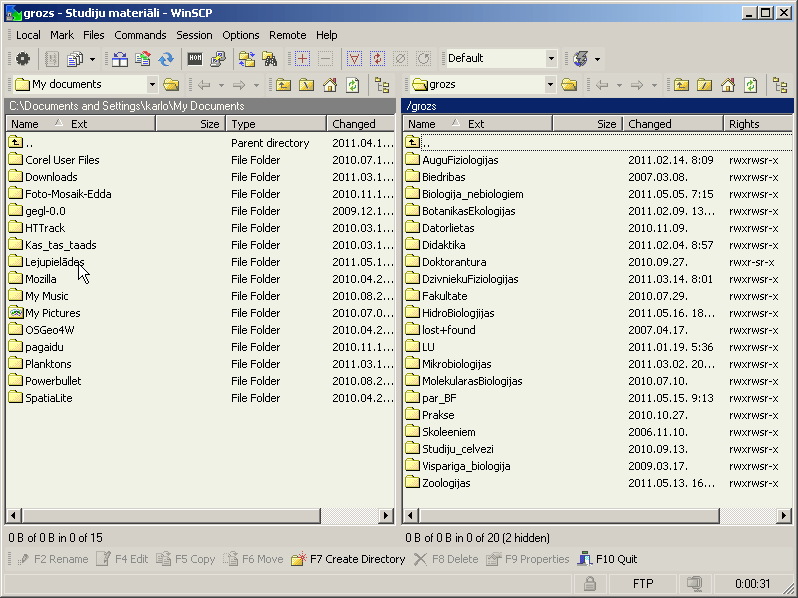Image resolution: width=798 pixels, height=598 pixels.
Task: Open the remote directory folder icon
Action: click(x=569, y=84)
